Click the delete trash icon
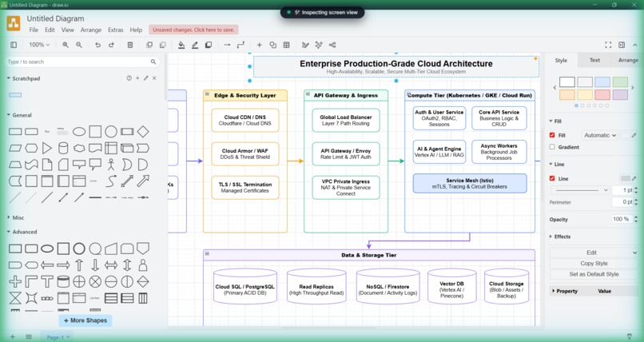 point(130,45)
